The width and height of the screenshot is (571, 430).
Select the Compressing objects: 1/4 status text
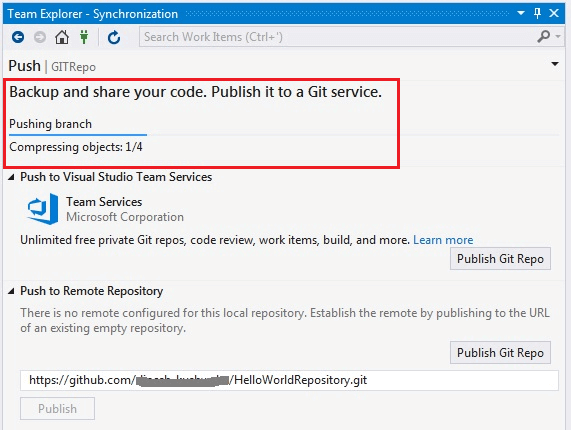pos(76,147)
